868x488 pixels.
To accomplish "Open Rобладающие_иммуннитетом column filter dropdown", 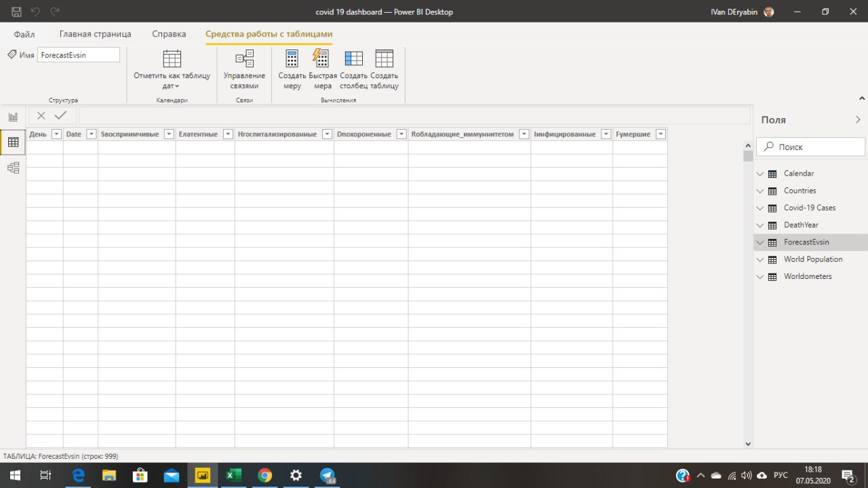I will tap(524, 134).
